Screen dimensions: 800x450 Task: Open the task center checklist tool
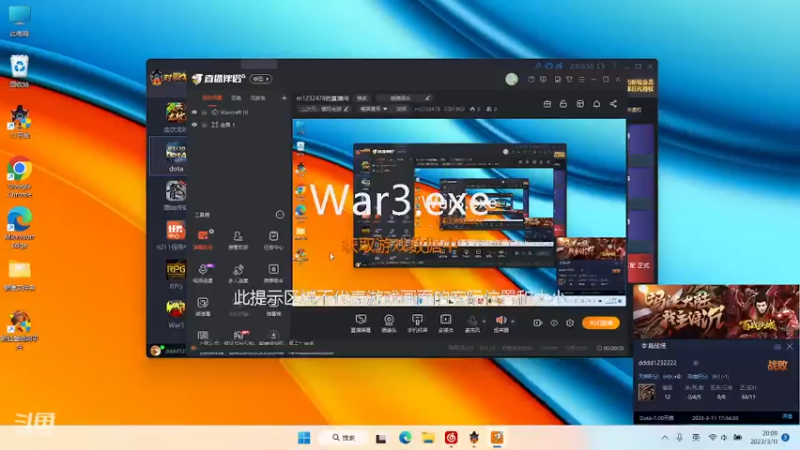[x=273, y=239]
